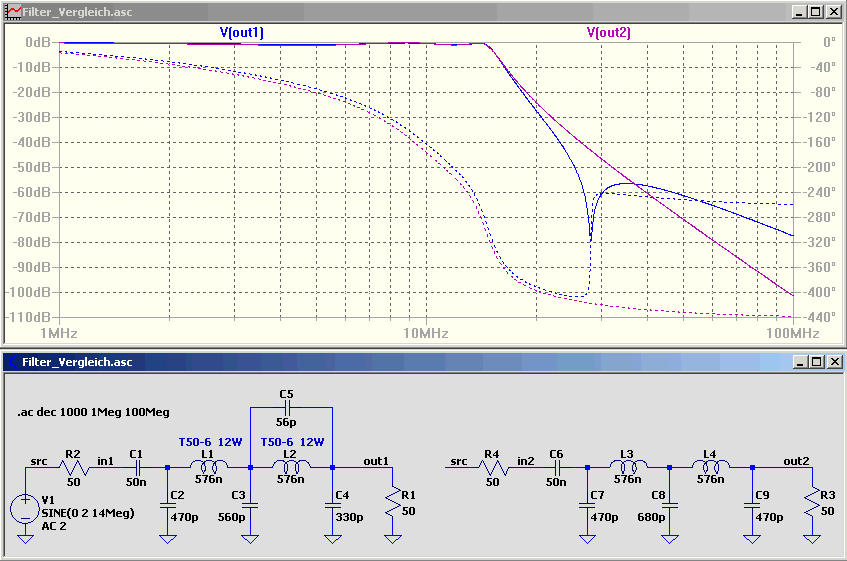Screen dimensions: 847x561
Task: Click the 0dB label on the left axis
Action: (x=37, y=42)
